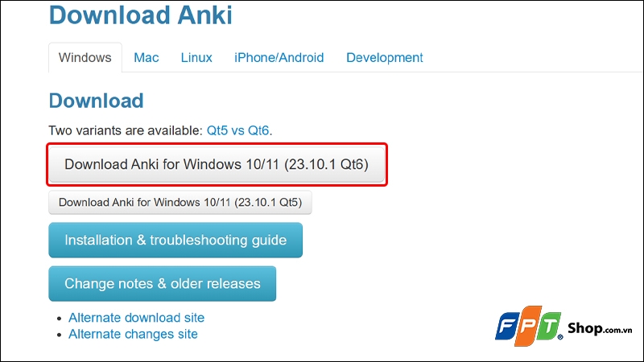Click the Download section heading
Viewport: 644px width, 362px height.
tap(96, 101)
